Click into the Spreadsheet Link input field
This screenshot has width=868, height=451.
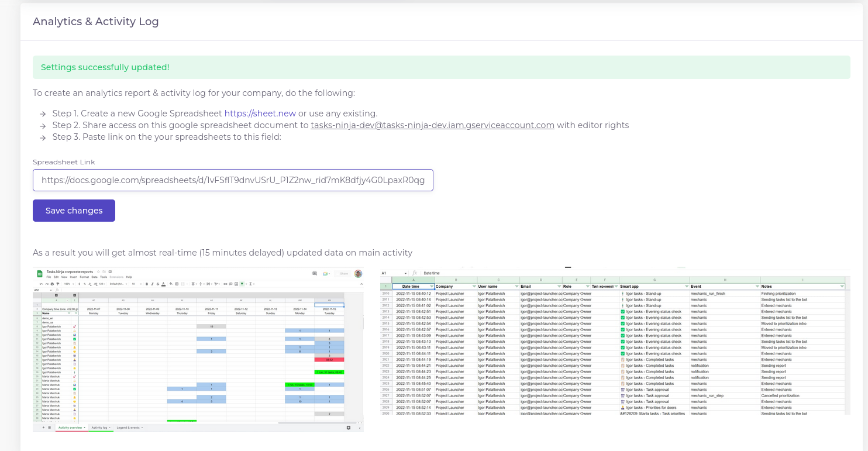pos(233,180)
